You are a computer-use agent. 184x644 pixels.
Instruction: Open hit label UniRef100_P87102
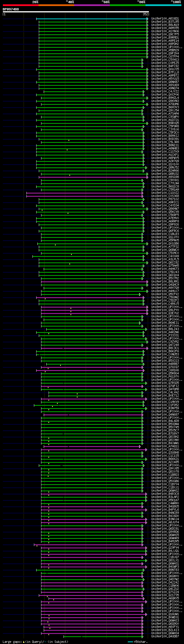[165, 199]
